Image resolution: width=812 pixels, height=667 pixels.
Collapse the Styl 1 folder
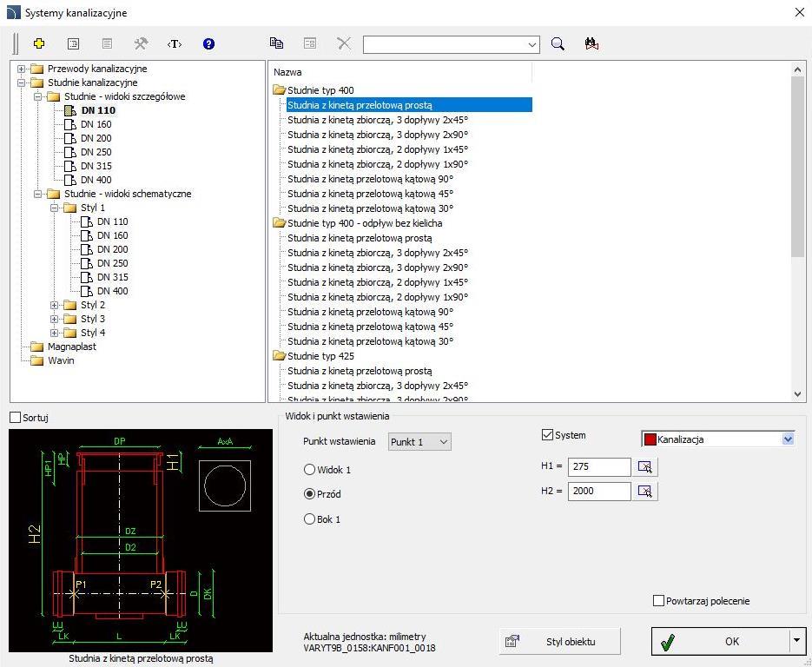[55, 208]
